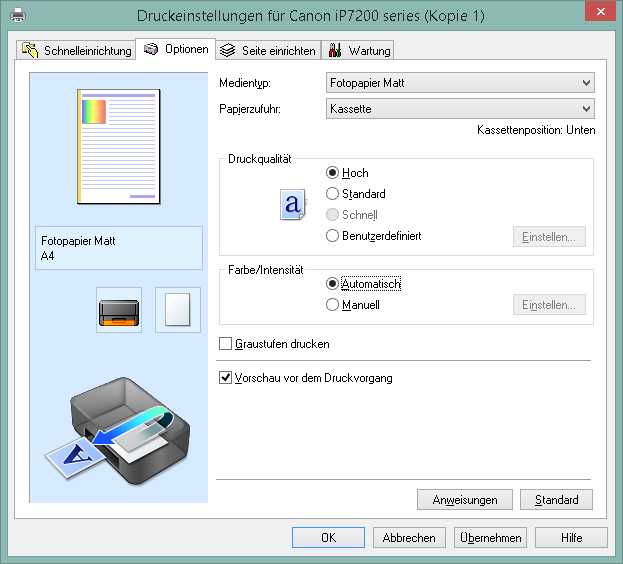Screen dimensions: 623x564
Task: Click the dialog title text
Action: pos(311,16)
